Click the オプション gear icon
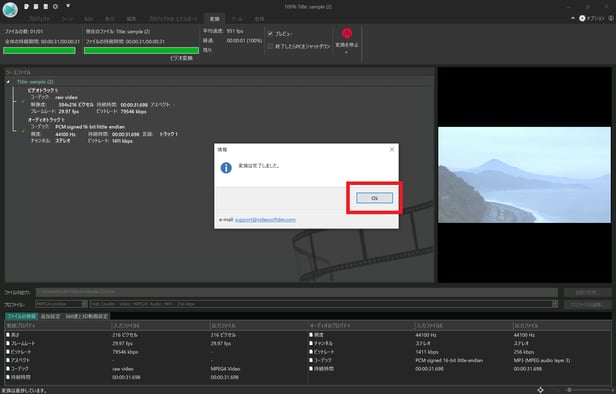The width and height of the screenshot is (616, 394). [x=582, y=18]
